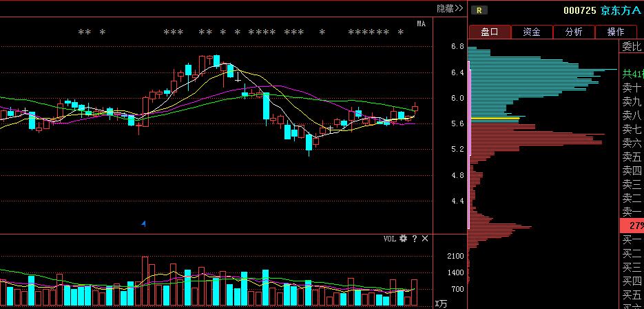Open the 资金 tab

tap(532, 32)
